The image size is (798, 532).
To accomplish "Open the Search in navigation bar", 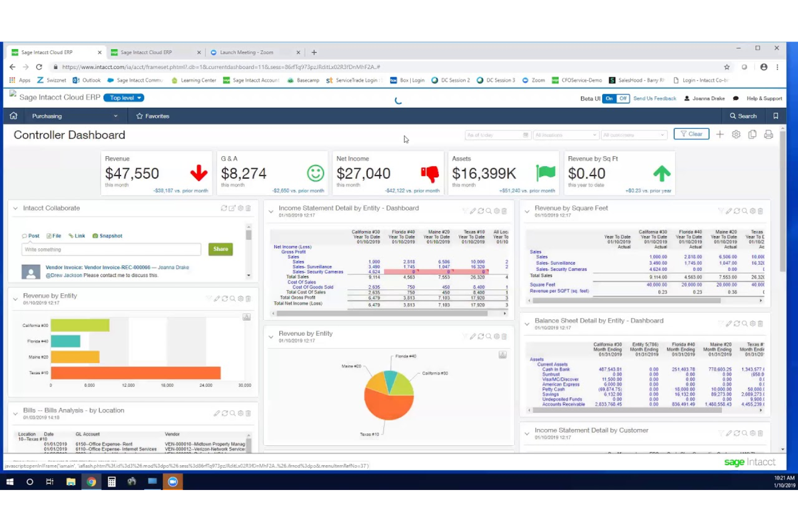I will (744, 116).
